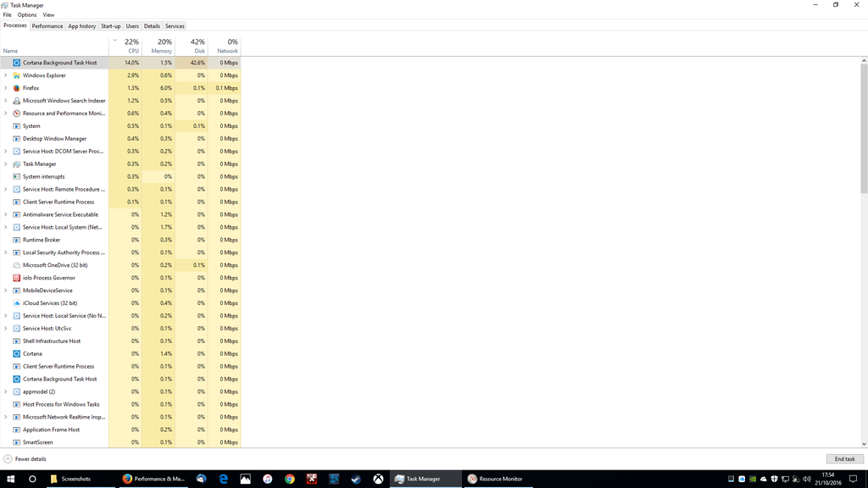Collapse view with Fewer details
Screen dimensions: 868x488
tap(25, 459)
